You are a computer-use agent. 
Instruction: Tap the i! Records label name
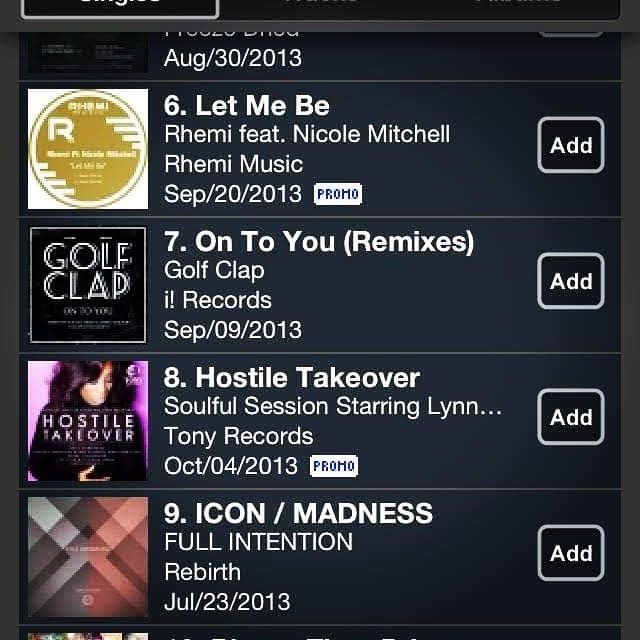point(218,300)
